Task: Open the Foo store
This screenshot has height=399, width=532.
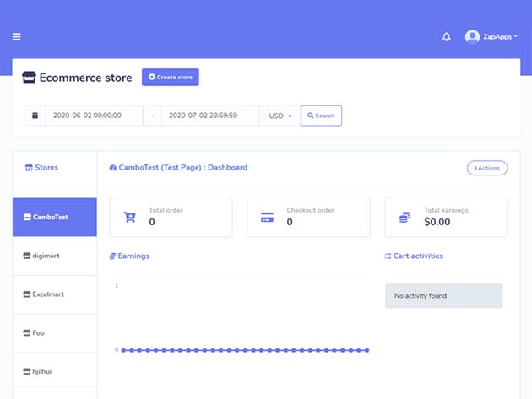Action: click(55, 333)
